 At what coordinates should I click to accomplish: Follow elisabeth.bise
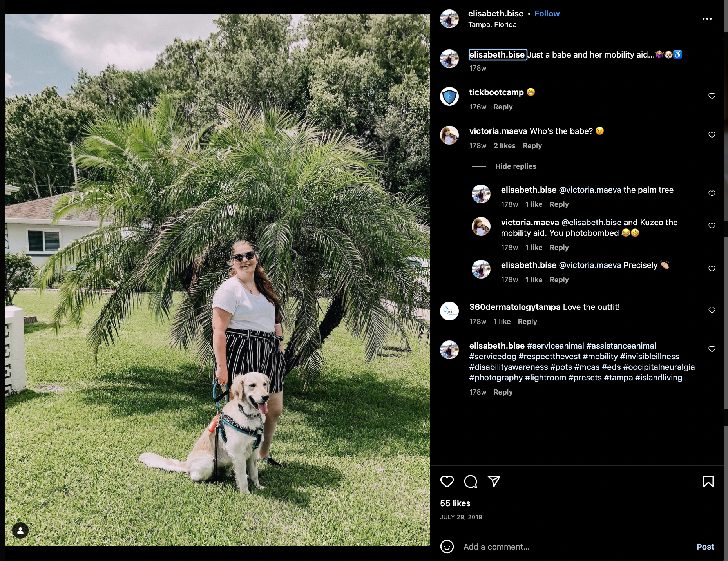point(547,14)
